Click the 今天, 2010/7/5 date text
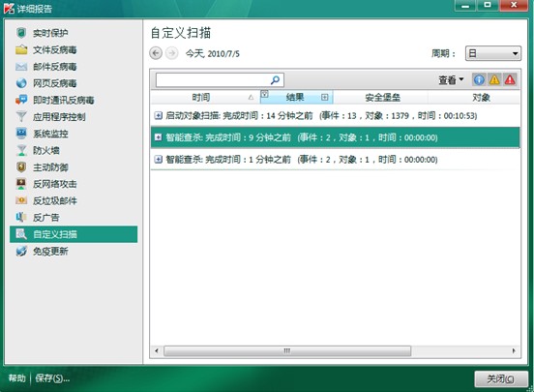The height and width of the screenshot is (392, 534). pos(213,53)
